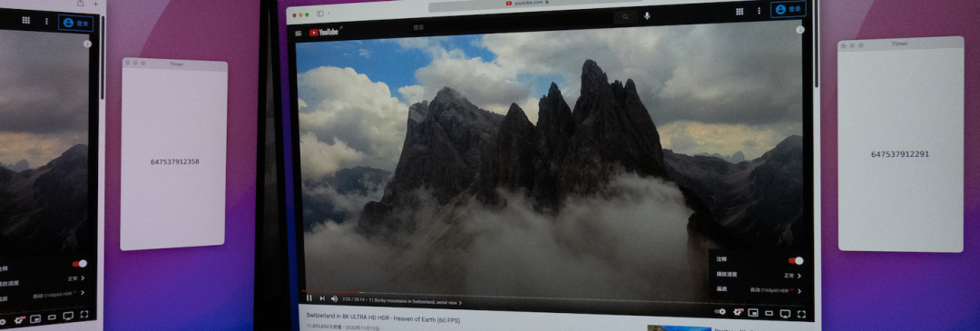The width and height of the screenshot is (980, 331).
Task: Open apps grid on left monitor
Action: [x=25, y=20]
